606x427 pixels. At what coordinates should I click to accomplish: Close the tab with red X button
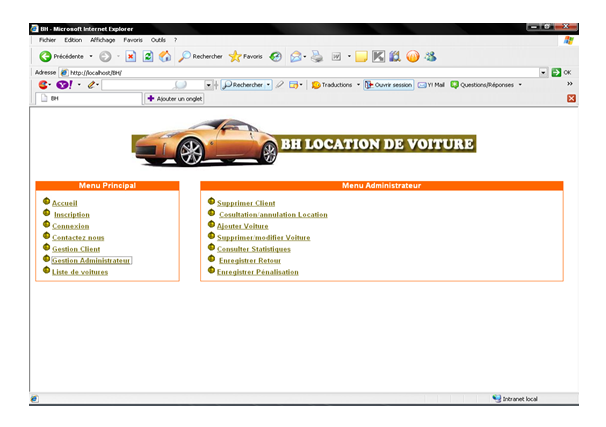tap(571, 99)
